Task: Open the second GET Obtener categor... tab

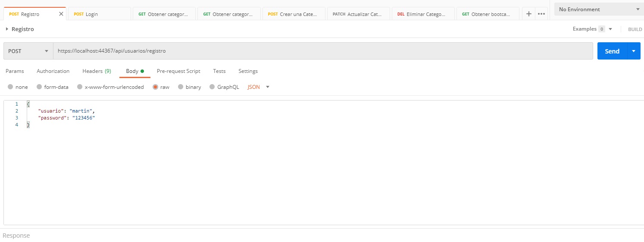Action: click(228, 14)
